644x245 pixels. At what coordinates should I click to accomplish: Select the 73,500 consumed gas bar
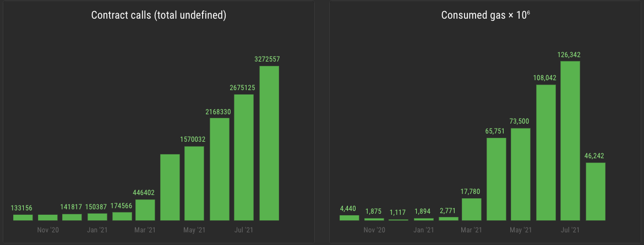click(521, 174)
